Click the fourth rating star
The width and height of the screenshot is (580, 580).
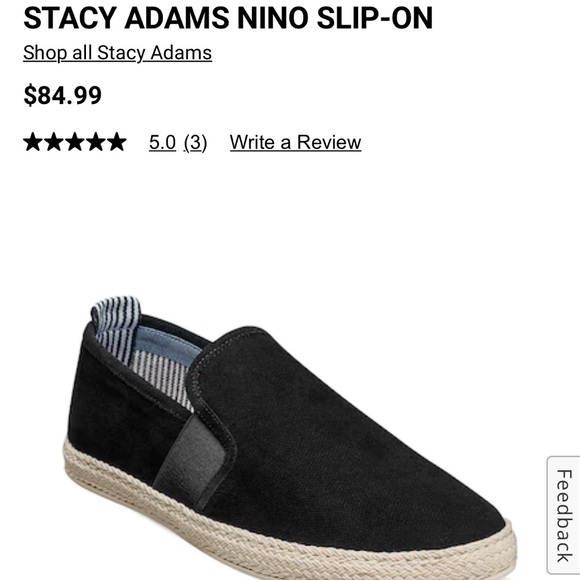pyautogui.click(x=96, y=142)
